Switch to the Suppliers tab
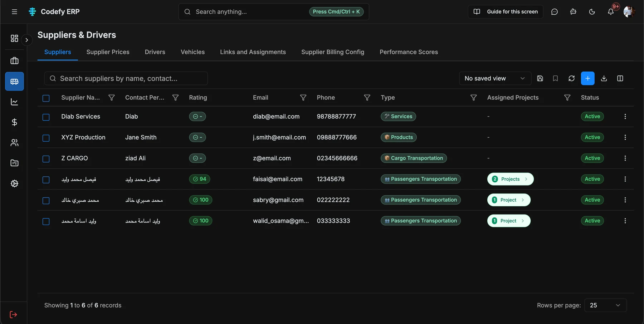 58,52
